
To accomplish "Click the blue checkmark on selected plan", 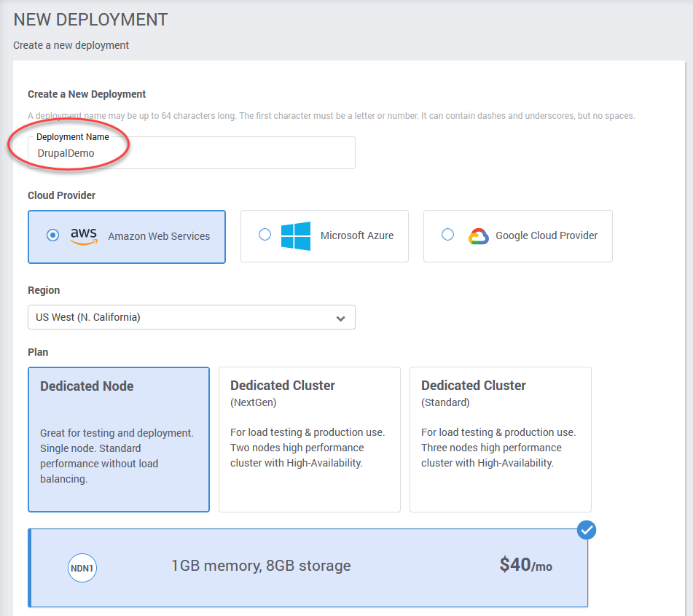I will pyautogui.click(x=587, y=530).
